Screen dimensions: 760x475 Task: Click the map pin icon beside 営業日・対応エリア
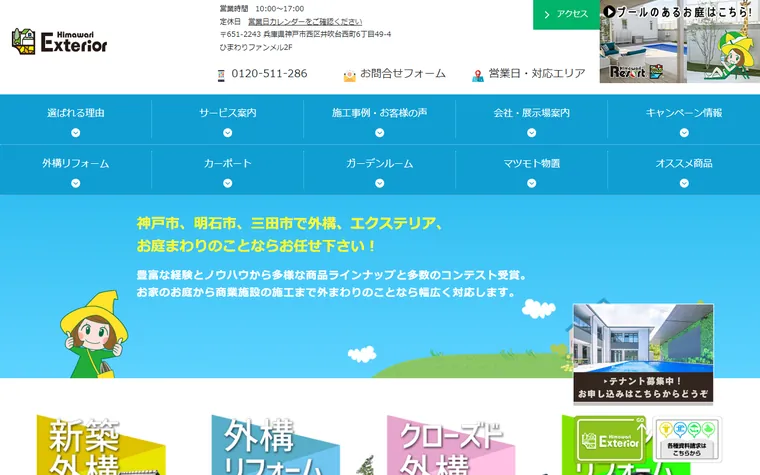pyautogui.click(x=478, y=76)
